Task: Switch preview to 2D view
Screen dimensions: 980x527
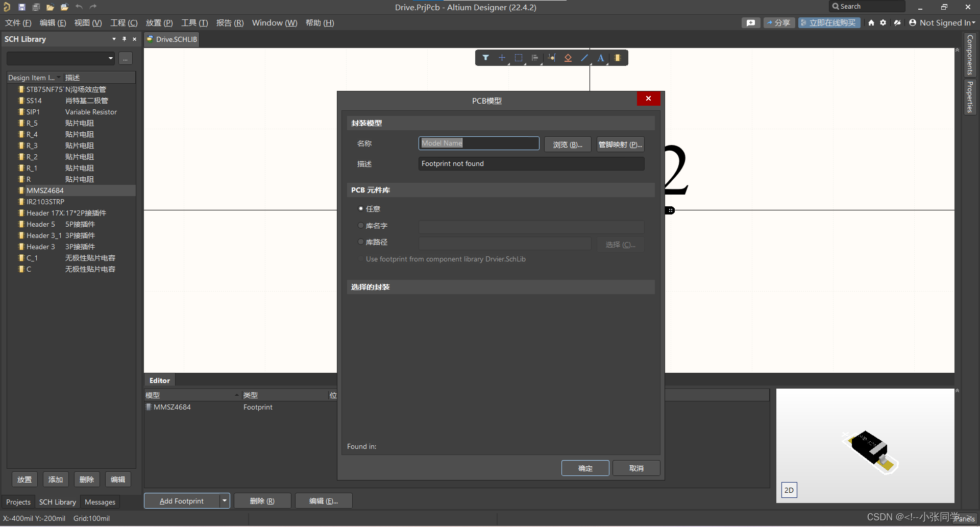Action: coord(789,490)
